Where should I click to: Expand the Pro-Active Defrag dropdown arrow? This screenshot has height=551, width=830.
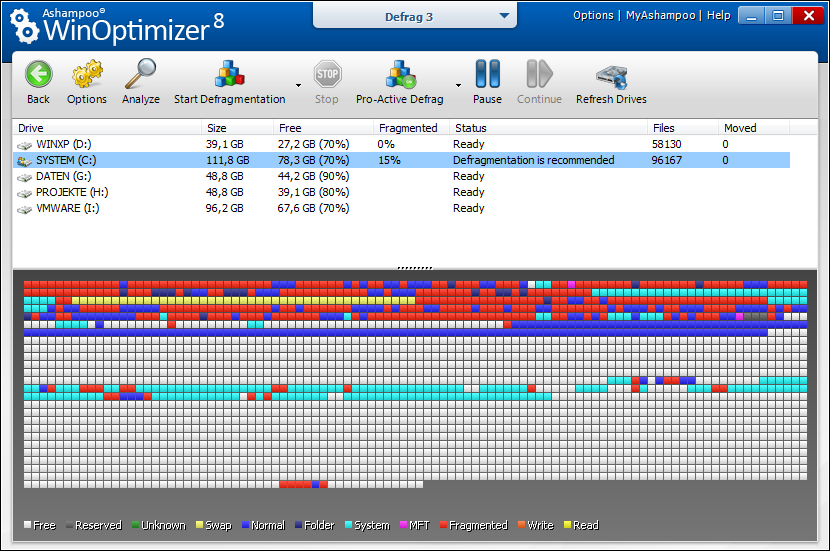pyautogui.click(x=458, y=85)
